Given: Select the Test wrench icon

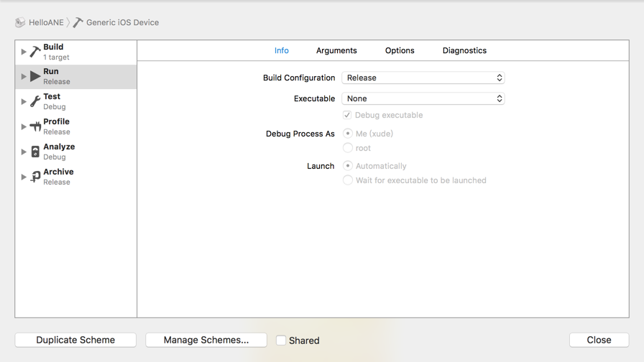Looking at the screenshot, I should click(35, 101).
